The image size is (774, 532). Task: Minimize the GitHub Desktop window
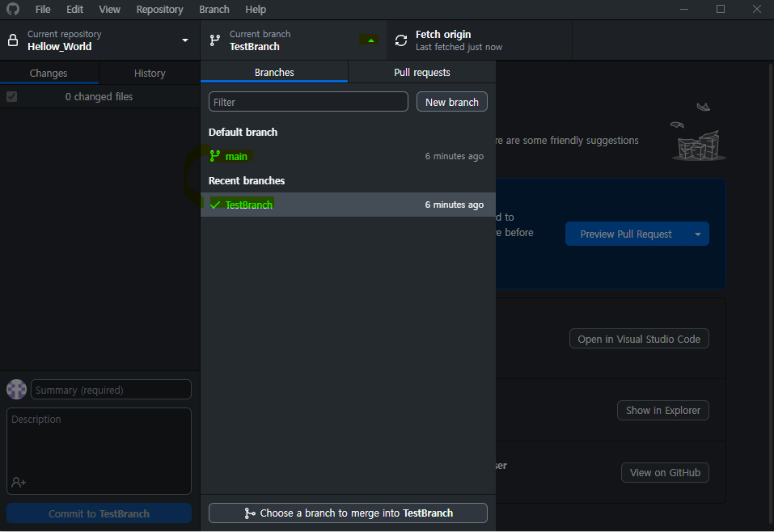click(684, 9)
